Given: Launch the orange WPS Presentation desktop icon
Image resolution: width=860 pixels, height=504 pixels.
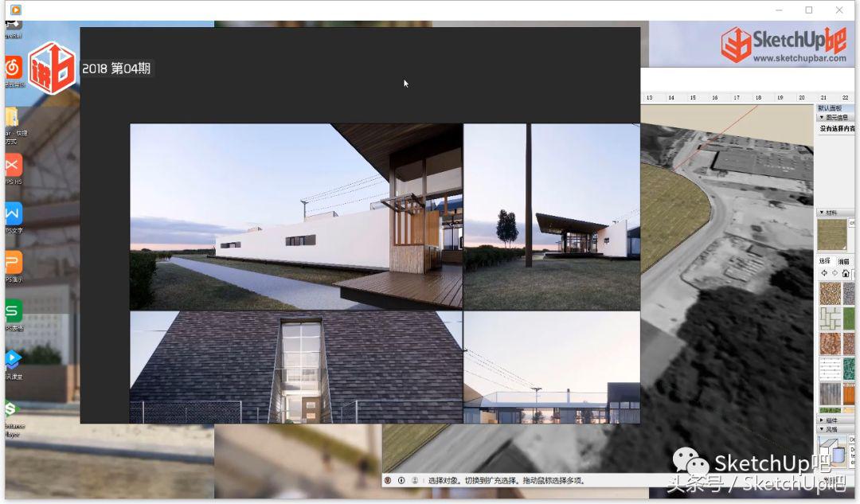Looking at the screenshot, I should (14, 262).
